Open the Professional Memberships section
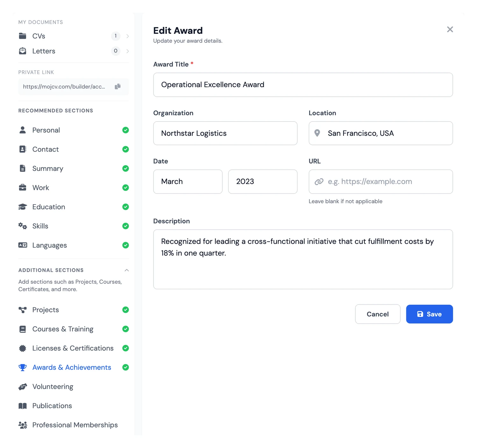 (74, 425)
